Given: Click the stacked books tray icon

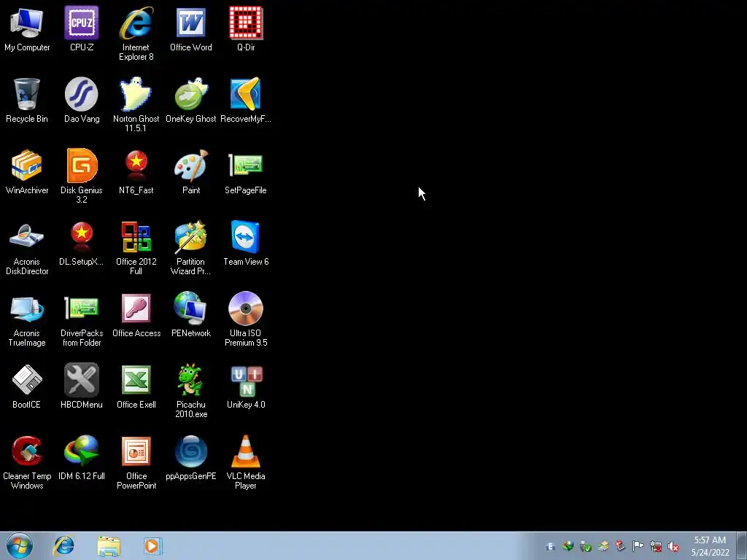Looking at the screenshot, I should (603, 546).
